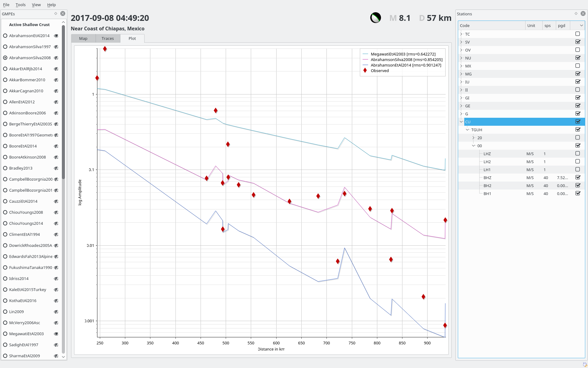Hide MegawatiEtAl2003 curve via eye icon
588x368 pixels.
(56, 334)
